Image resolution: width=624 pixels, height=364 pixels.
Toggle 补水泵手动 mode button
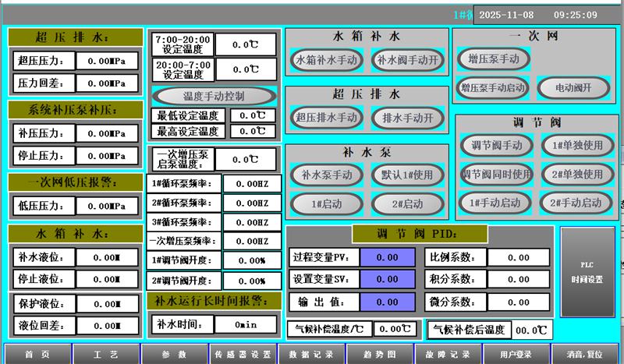point(327,175)
